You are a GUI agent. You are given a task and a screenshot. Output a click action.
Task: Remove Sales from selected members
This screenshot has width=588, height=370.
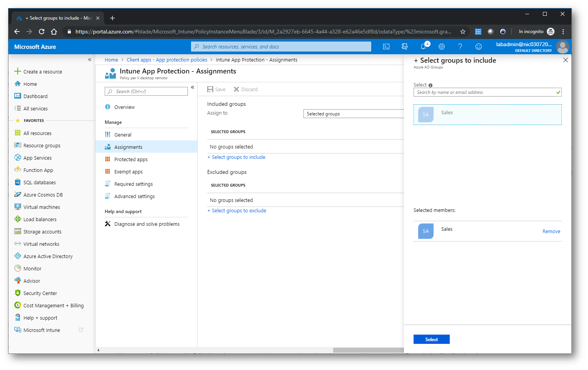point(551,231)
